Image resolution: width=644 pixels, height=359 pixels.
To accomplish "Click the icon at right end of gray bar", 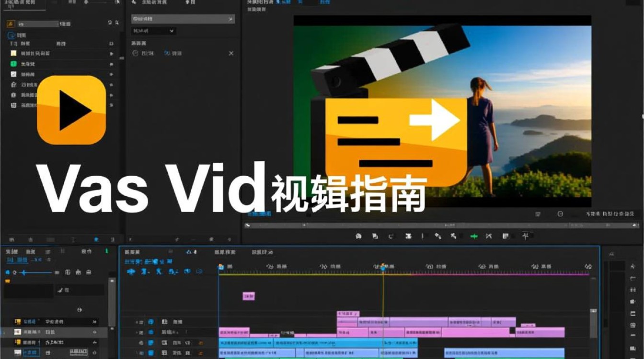I will point(231,20).
